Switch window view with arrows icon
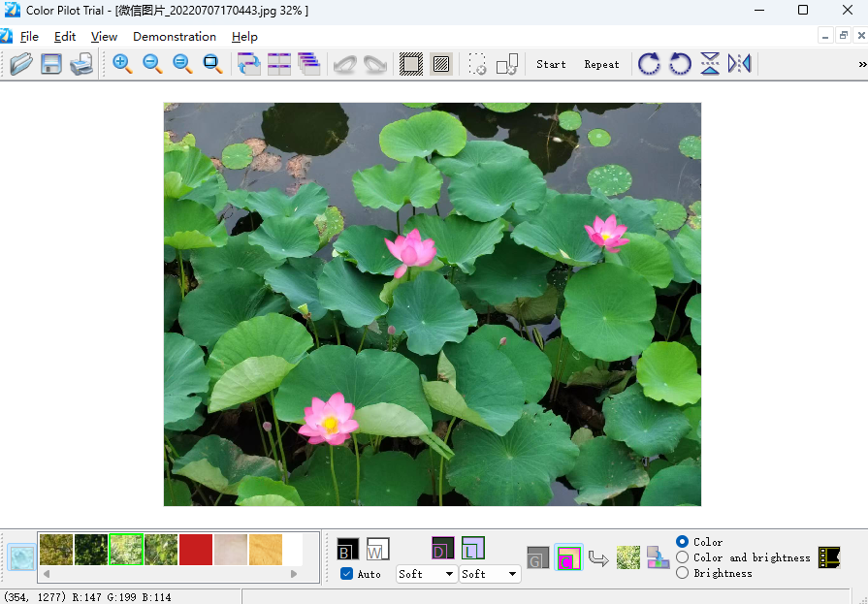The width and height of the screenshot is (868, 604). (249, 64)
